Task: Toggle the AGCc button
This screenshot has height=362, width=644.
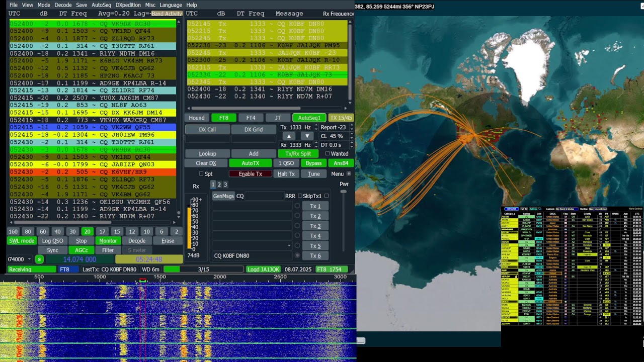Action: [x=82, y=250]
